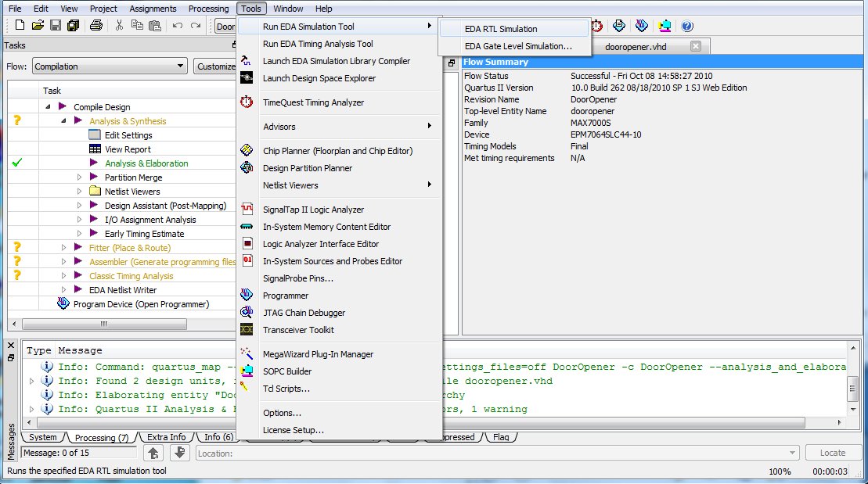
Task: Switch to the Flag messages tab
Action: [x=501, y=437]
